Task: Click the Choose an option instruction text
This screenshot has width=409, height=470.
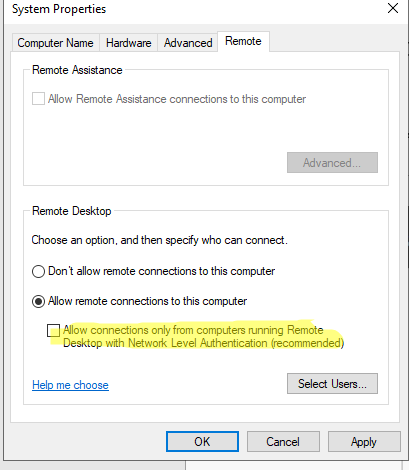Action: (159, 240)
